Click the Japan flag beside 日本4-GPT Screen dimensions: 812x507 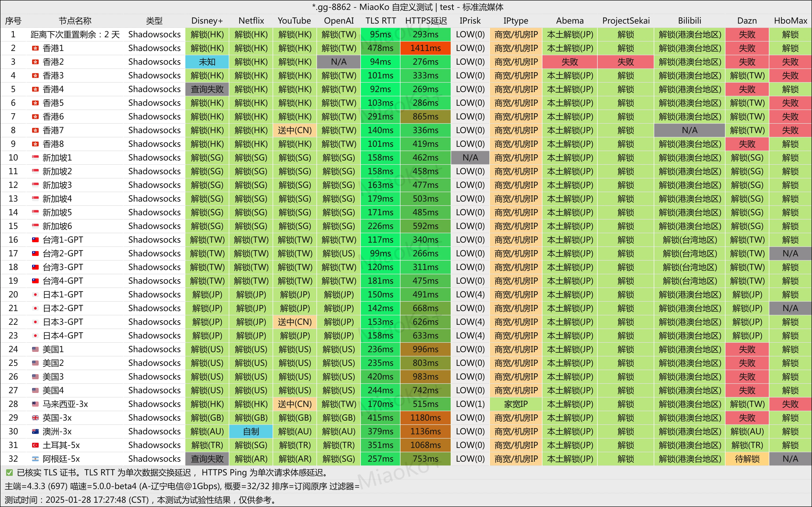35,336
